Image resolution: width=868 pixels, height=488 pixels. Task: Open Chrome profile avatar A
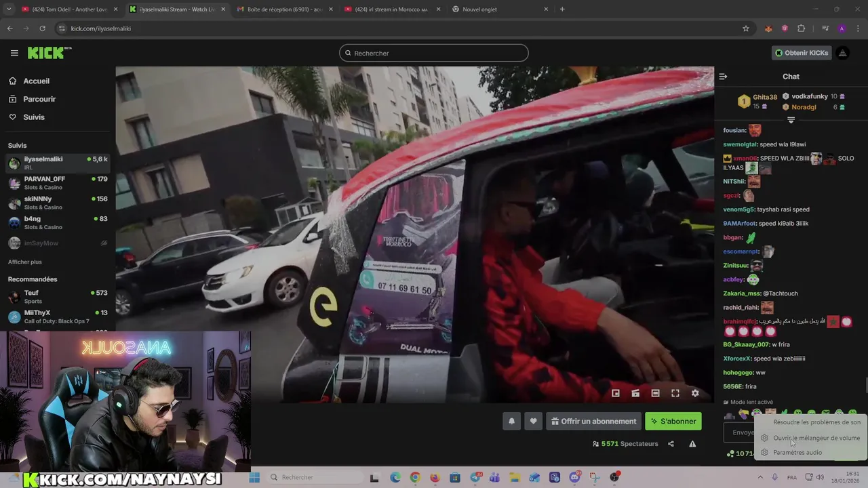842,28
